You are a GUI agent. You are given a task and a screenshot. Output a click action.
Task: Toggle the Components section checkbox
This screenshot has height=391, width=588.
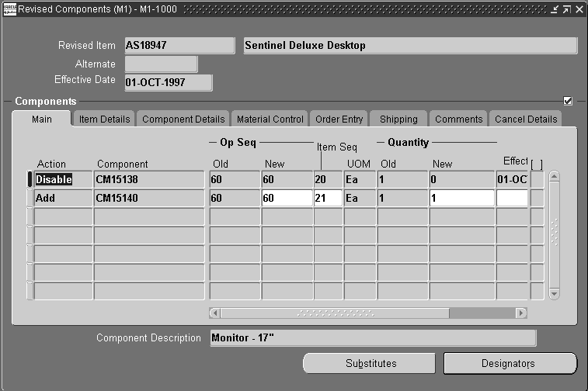[568, 101]
